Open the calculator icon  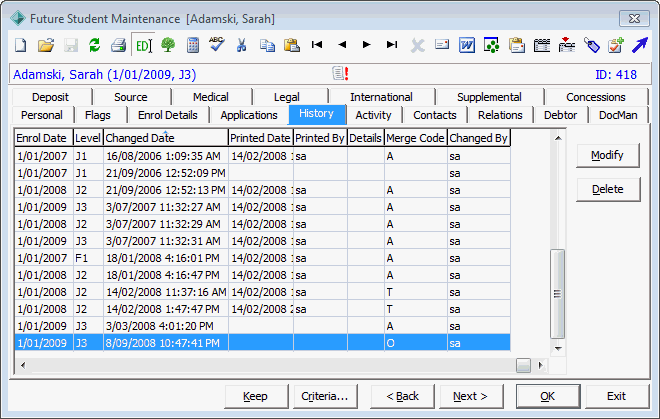(x=193, y=45)
